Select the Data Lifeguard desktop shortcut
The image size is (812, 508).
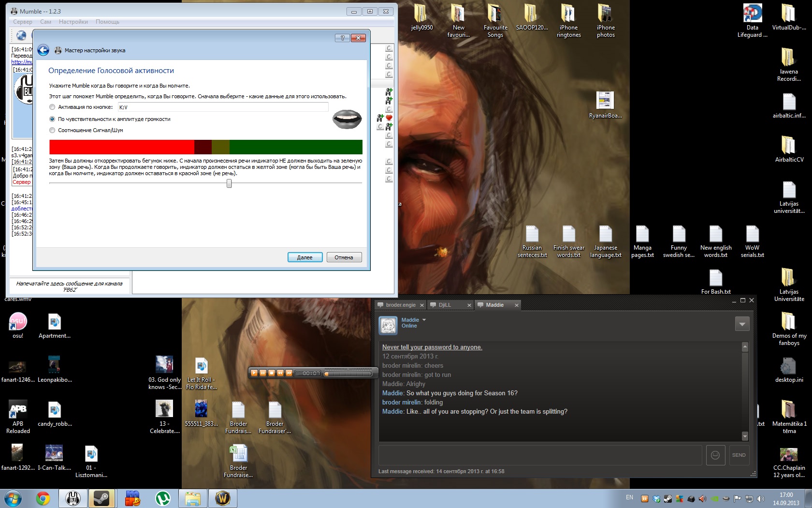click(x=753, y=21)
